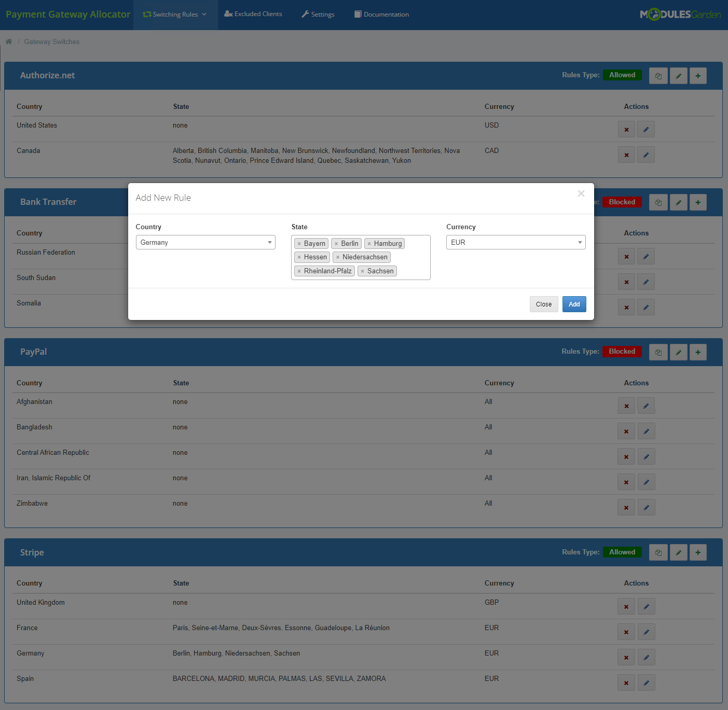The image size is (728, 710).
Task: Expand the Switching Rules navigation dropdown
Action: [x=175, y=14]
